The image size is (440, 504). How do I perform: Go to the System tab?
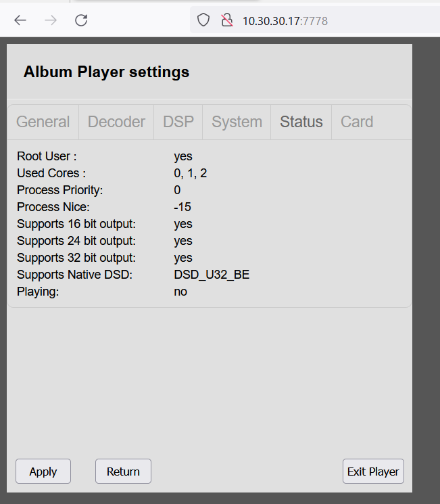click(x=237, y=122)
